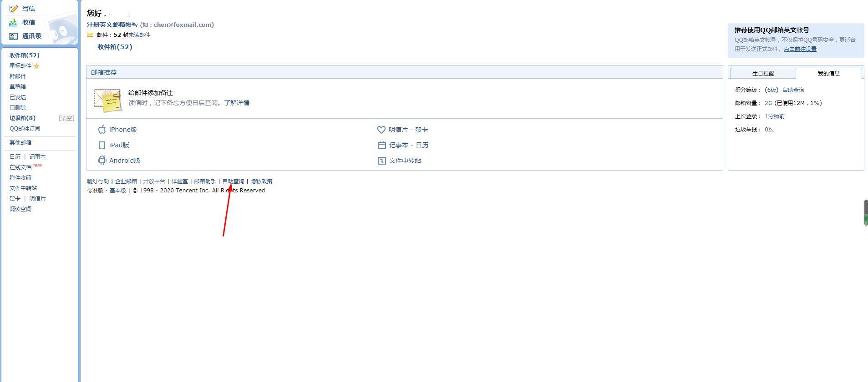The width and height of the screenshot is (868, 382).
Task: Click the receive mail download icon
Action: pyautogui.click(x=14, y=22)
